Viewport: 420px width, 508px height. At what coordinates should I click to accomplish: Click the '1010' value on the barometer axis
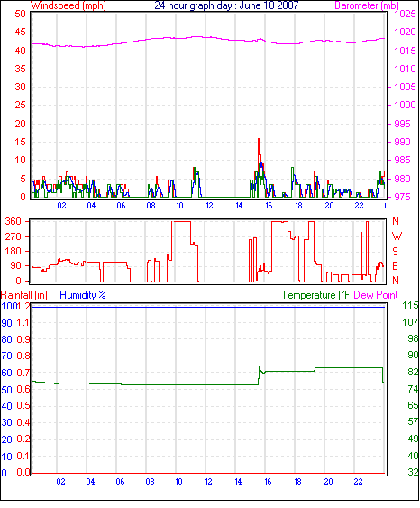coord(405,69)
